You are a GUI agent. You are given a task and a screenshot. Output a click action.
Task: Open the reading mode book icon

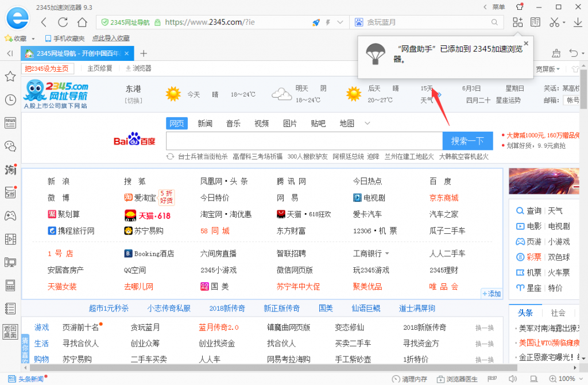[x=536, y=22]
